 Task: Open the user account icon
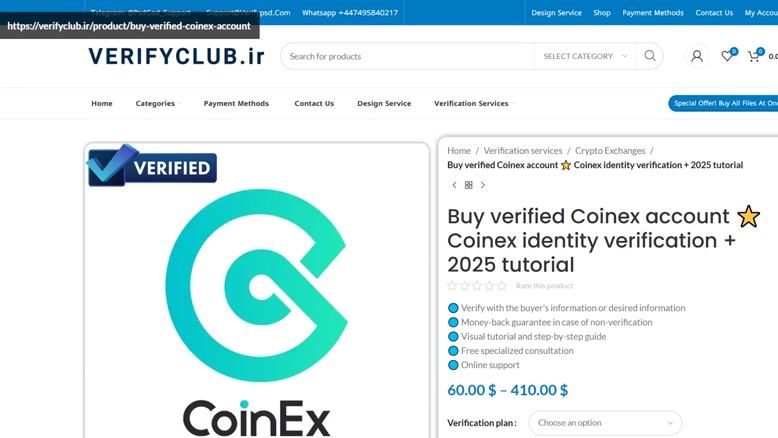[697, 57]
